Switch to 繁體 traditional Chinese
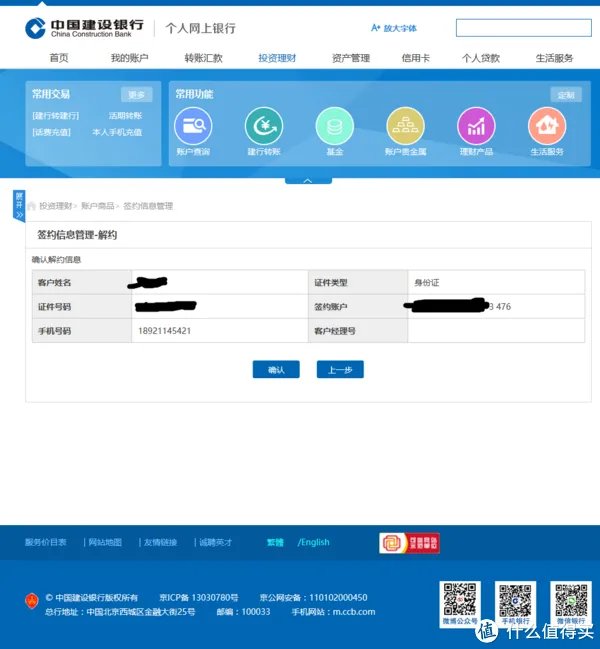 (275, 542)
